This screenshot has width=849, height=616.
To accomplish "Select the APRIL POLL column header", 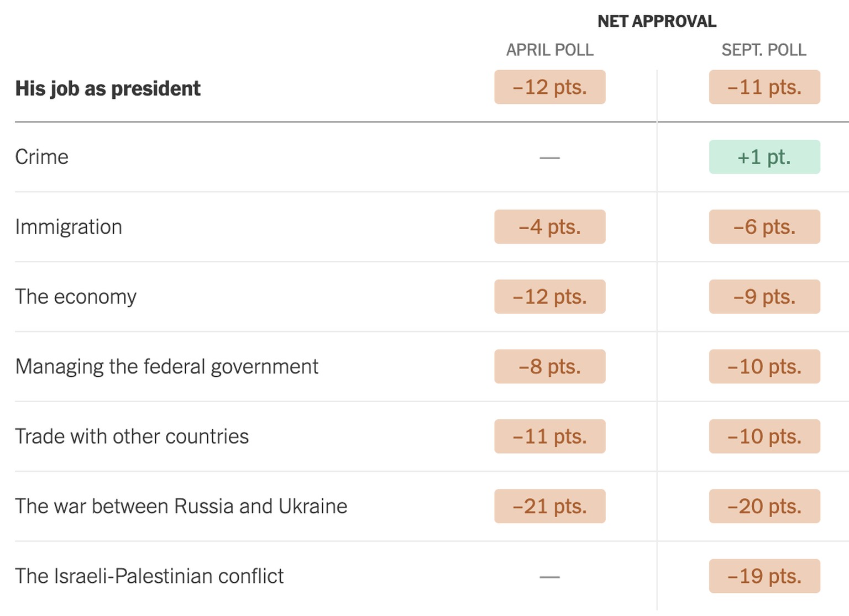I will pos(549,50).
